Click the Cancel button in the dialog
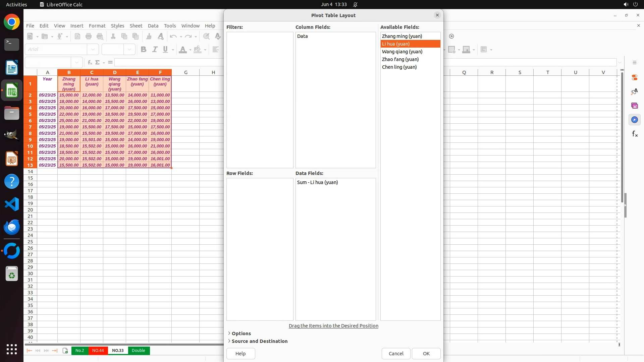Image resolution: width=644 pixels, height=362 pixels. (396, 354)
